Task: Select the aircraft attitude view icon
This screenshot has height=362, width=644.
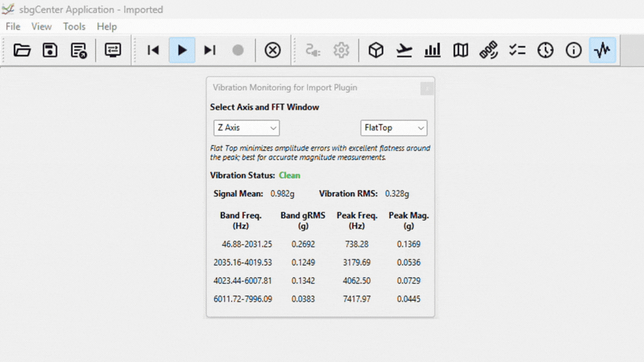Action: point(404,50)
